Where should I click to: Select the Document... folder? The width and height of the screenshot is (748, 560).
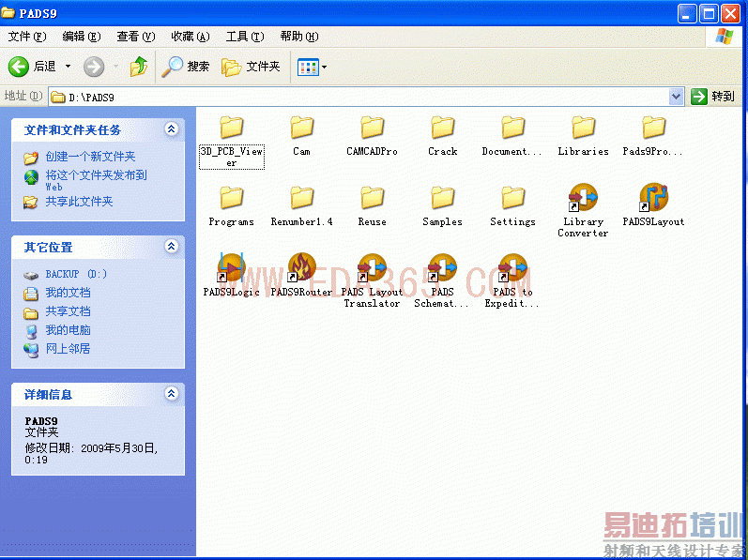512,136
